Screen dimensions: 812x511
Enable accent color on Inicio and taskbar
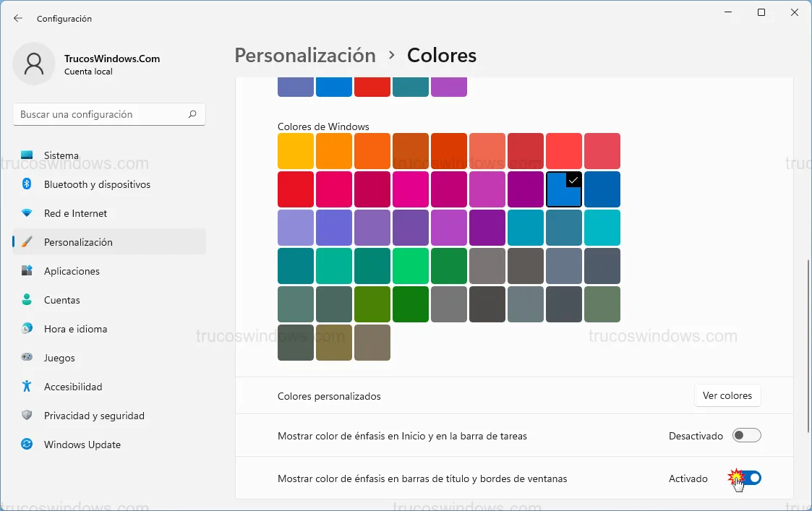click(x=746, y=436)
